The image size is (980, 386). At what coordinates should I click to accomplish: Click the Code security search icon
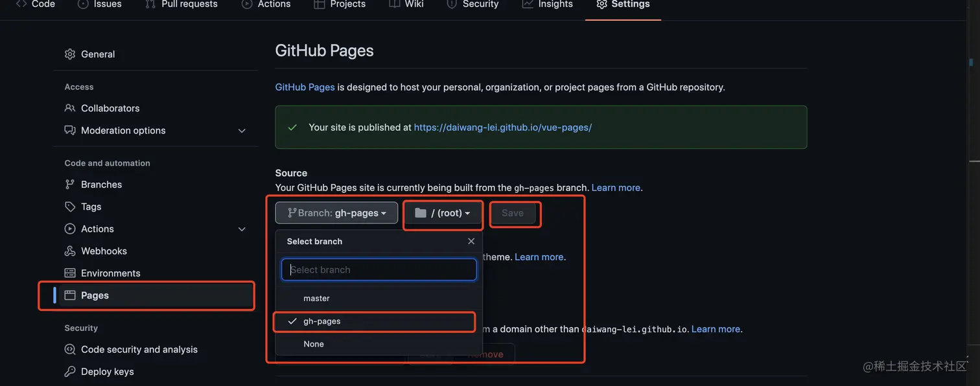[70, 350]
